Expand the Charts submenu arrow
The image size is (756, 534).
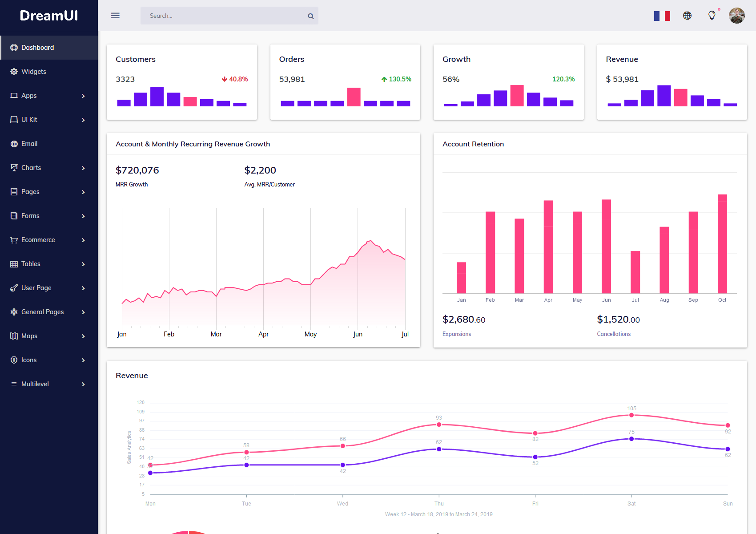83,168
